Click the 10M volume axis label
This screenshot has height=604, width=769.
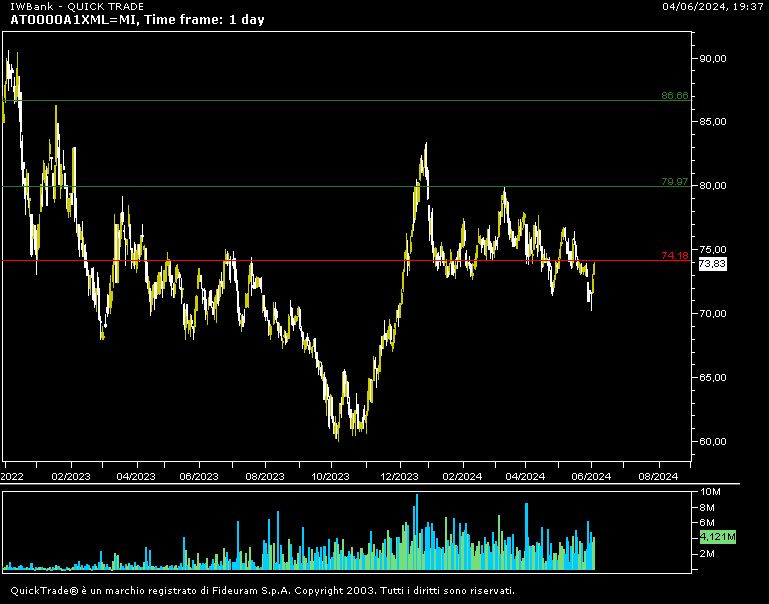point(710,492)
